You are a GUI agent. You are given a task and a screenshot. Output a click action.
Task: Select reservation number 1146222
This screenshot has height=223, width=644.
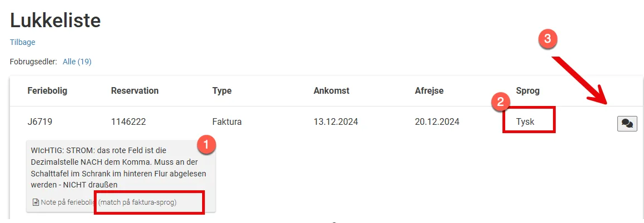(129, 122)
